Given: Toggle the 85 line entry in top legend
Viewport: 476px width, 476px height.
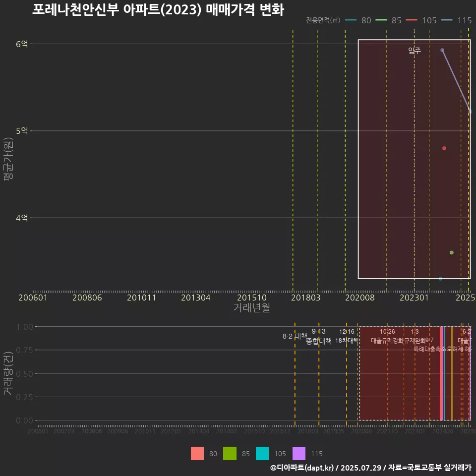Looking at the screenshot, I should tap(388, 20).
